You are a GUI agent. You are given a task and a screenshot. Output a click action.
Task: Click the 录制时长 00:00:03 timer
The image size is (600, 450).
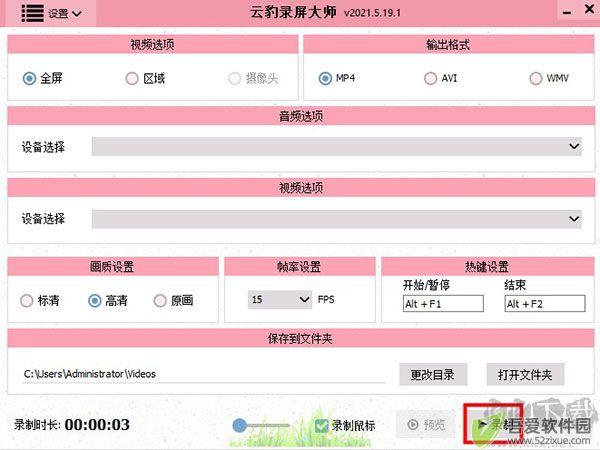[x=72, y=425]
